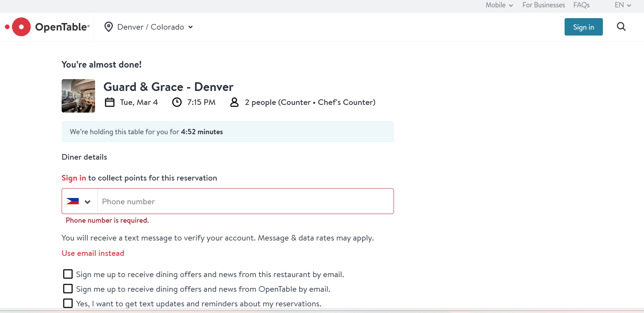The width and height of the screenshot is (644, 313).
Task: Click the red Sign in link for points
Action: coord(74,178)
